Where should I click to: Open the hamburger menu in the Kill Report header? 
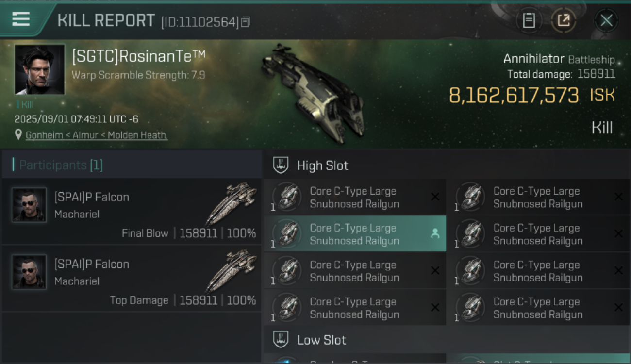[21, 19]
